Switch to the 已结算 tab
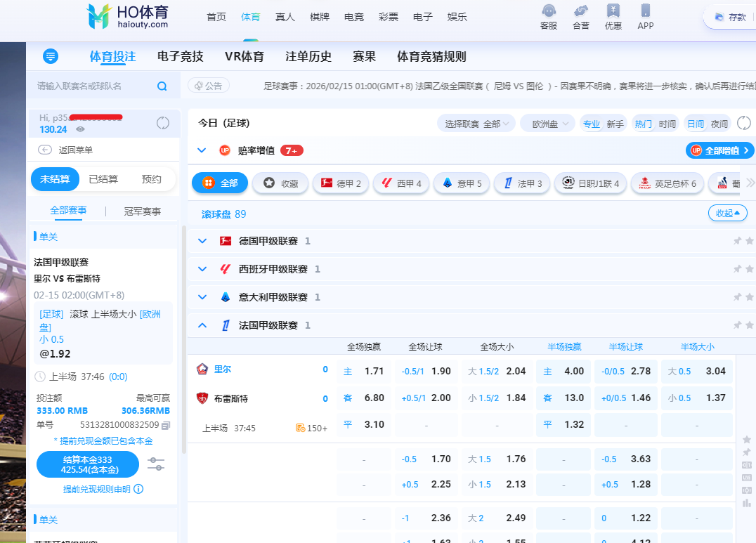The image size is (756, 543). (x=103, y=179)
